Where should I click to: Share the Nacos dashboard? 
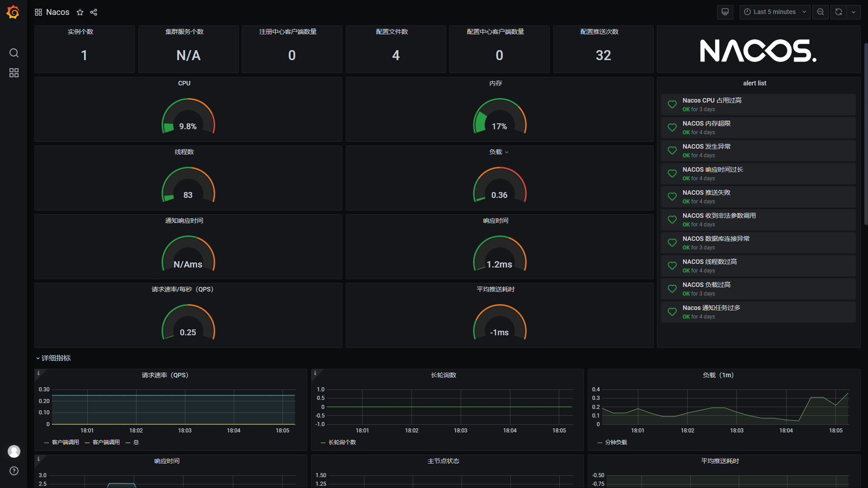click(x=94, y=12)
